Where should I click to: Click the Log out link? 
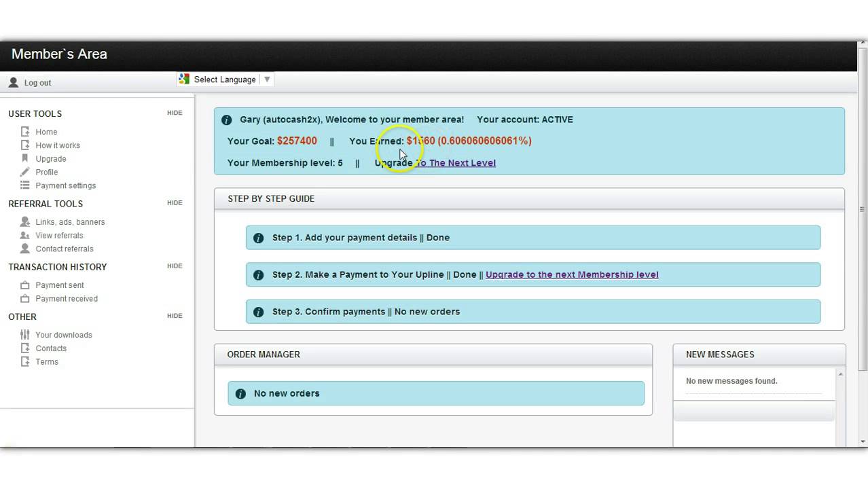pos(37,83)
